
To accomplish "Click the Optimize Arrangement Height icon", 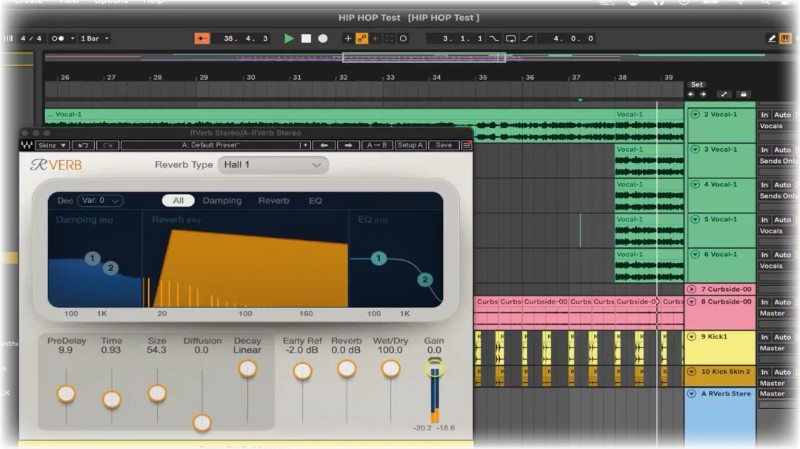I will pos(724,94).
